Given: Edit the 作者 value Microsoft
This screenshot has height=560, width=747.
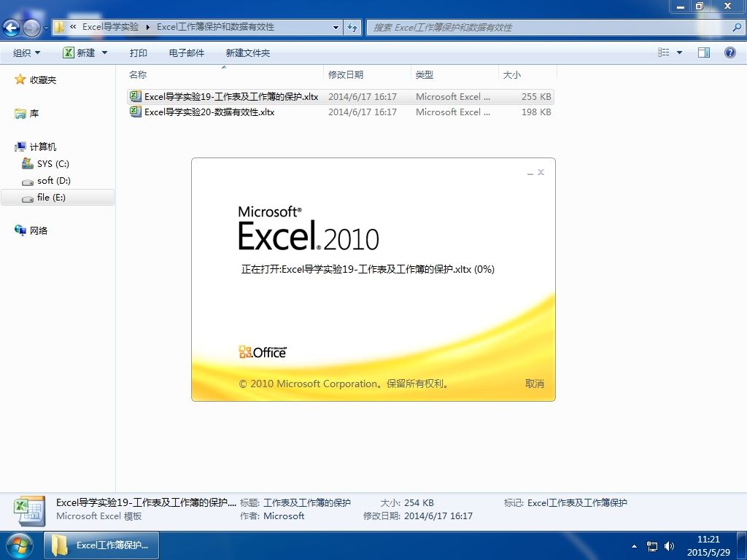Looking at the screenshot, I should point(284,516).
